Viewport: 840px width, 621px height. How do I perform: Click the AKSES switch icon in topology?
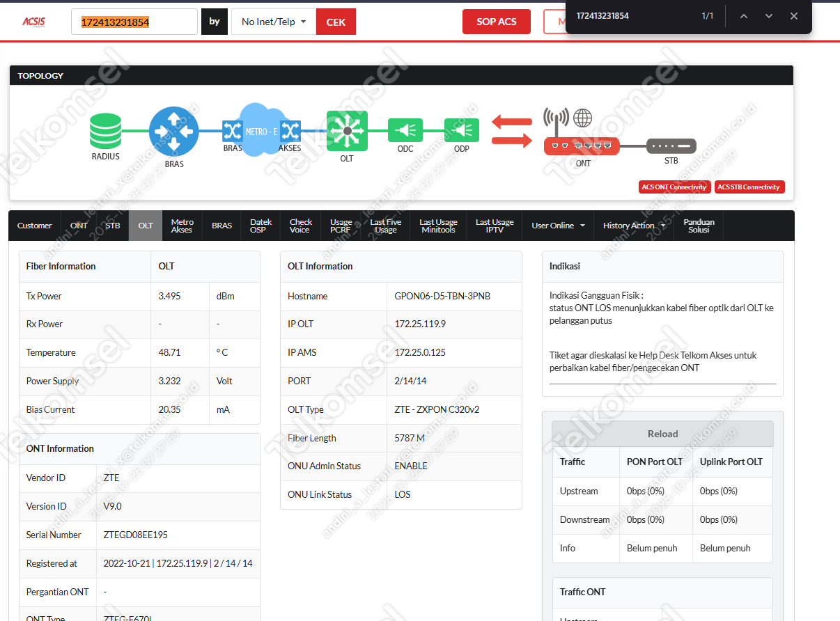click(x=290, y=129)
